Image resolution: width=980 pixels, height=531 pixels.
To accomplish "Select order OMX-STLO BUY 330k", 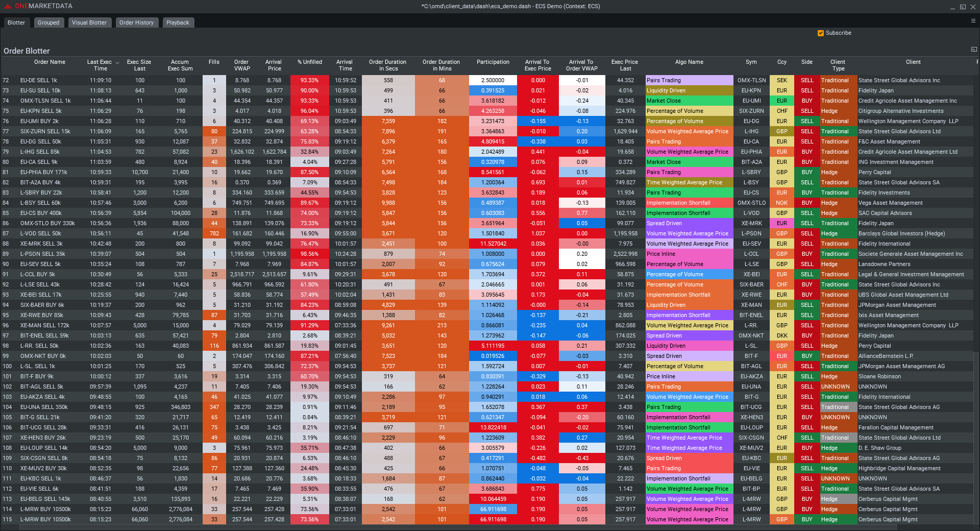I will [x=47, y=224].
